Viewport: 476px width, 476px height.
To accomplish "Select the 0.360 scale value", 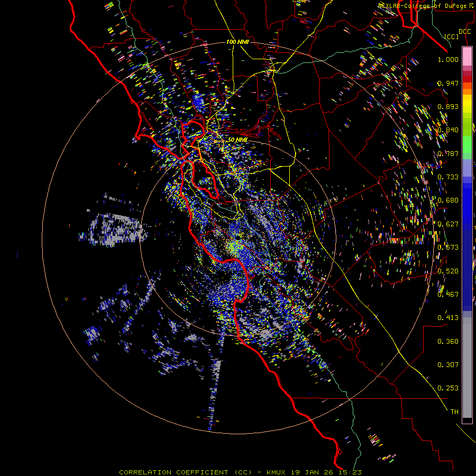I will click(448, 342).
